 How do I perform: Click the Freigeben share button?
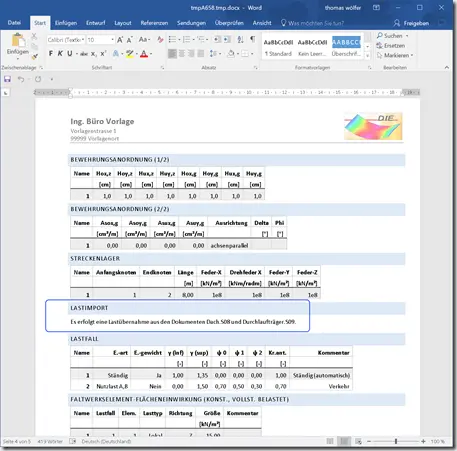tap(411, 23)
